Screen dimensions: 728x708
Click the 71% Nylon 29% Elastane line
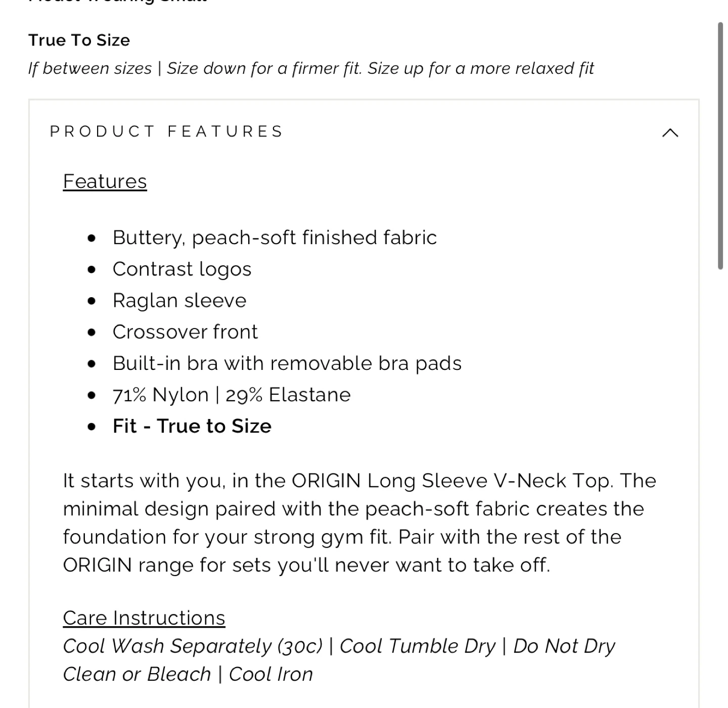232,395
